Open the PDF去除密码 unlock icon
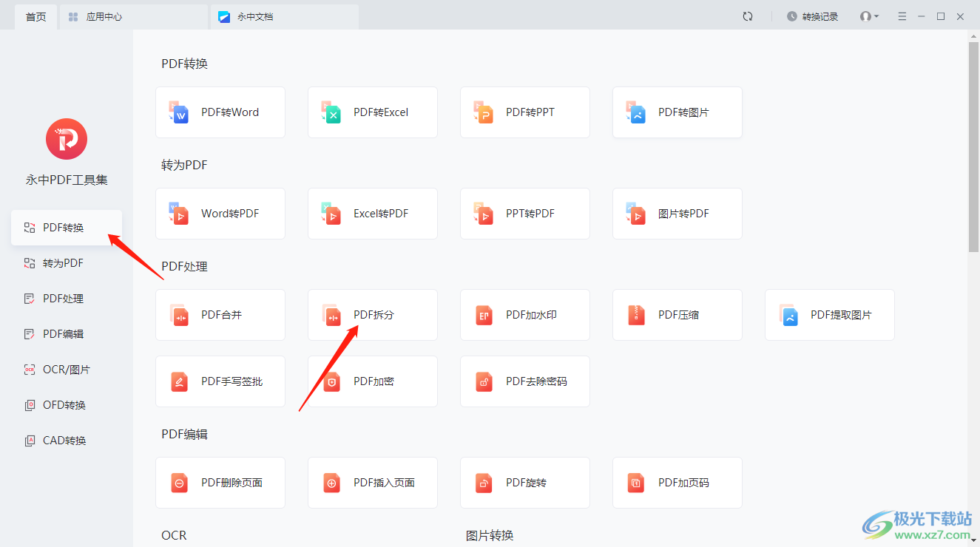Image resolution: width=980 pixels, height=547 pixels. coord(484,381)
